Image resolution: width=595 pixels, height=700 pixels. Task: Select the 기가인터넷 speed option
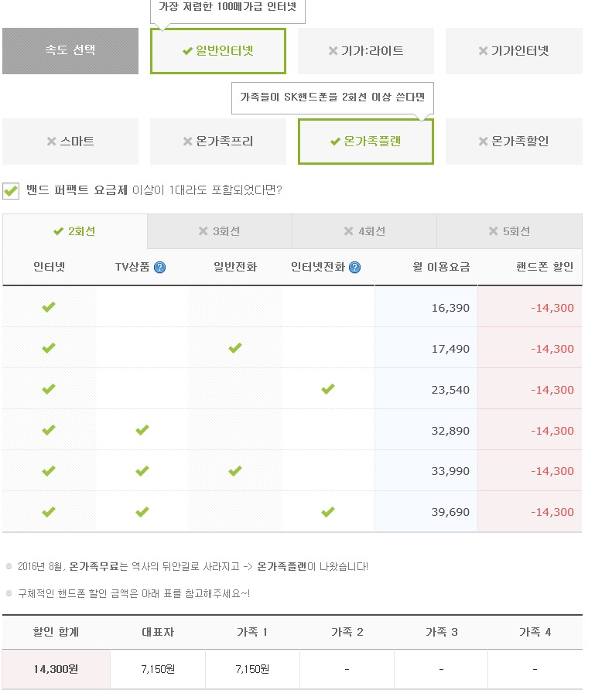(x=514, y=51)
